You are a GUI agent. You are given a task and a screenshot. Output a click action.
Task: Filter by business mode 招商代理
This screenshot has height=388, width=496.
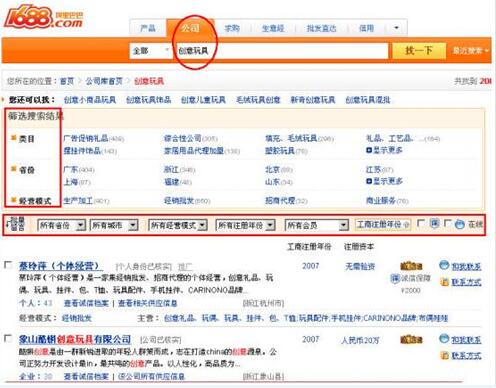tap(280, 201)
